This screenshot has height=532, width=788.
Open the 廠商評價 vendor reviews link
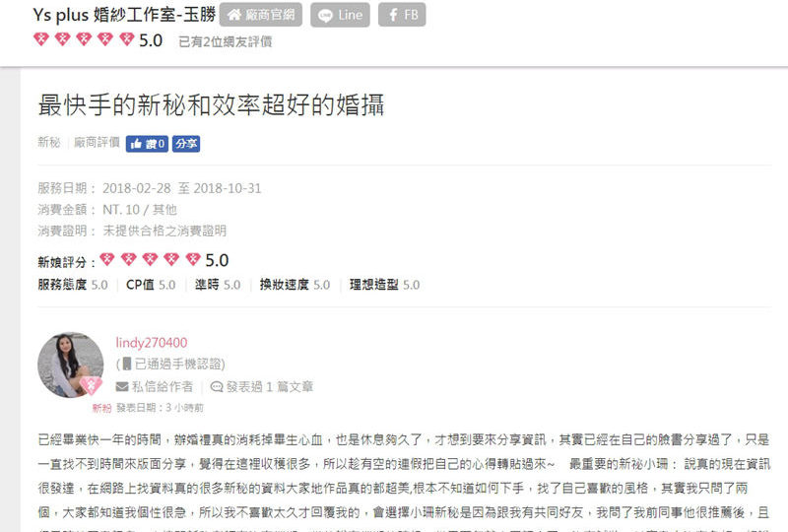coord(97,142)
